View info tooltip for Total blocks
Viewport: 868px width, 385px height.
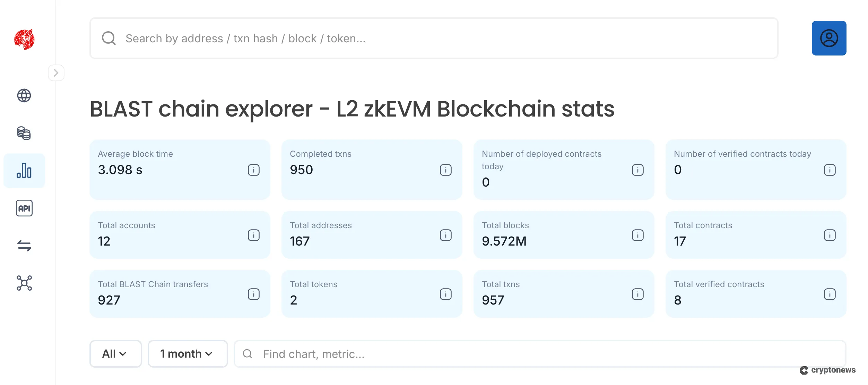(x=637, y=235)
